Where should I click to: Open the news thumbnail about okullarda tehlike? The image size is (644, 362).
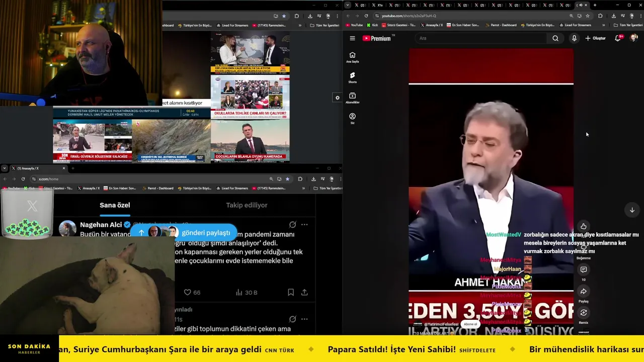click(250, 97)
